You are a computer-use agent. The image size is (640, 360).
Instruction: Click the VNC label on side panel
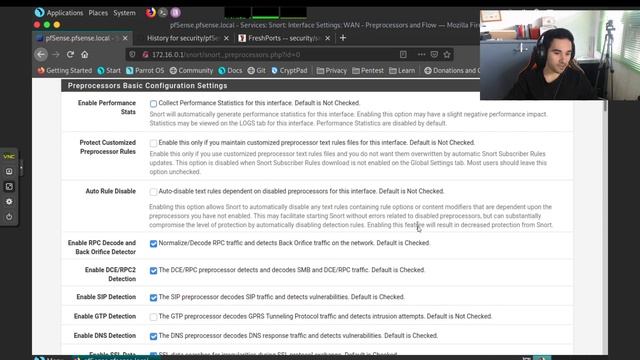coord(9,156)
